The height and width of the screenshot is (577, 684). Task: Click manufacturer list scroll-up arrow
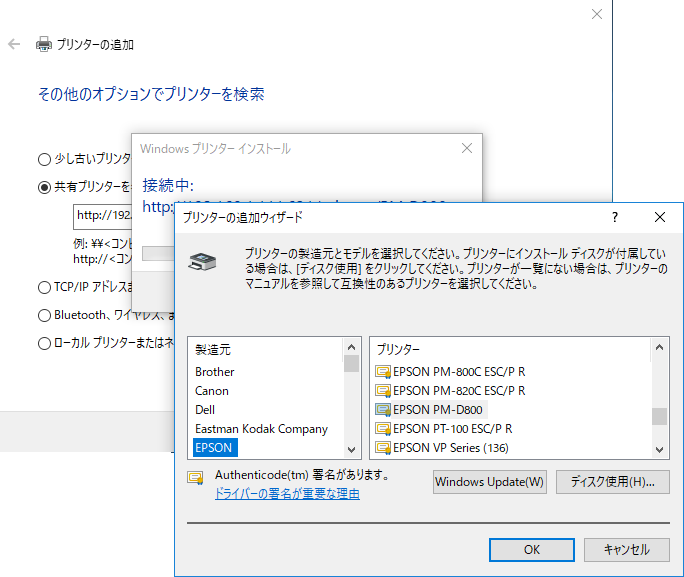pyautogui.click(x=352, y=347)
